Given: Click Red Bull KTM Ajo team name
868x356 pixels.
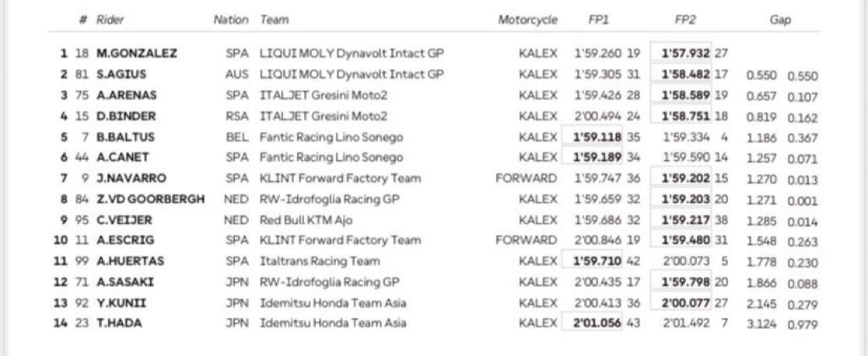Looking at the screenshot, I should [x=306, y=220].
